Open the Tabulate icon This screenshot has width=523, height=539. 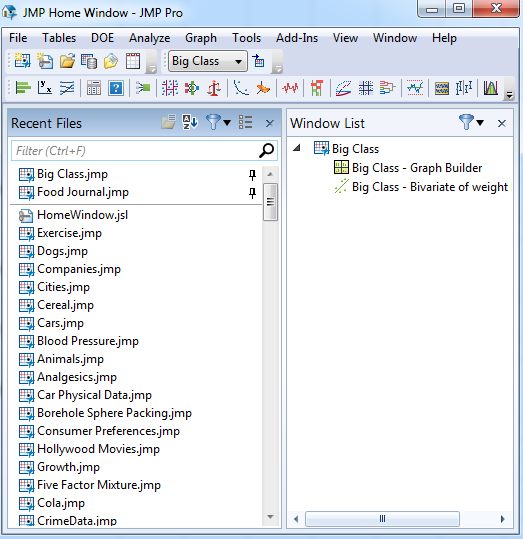[x=94, y=88]
